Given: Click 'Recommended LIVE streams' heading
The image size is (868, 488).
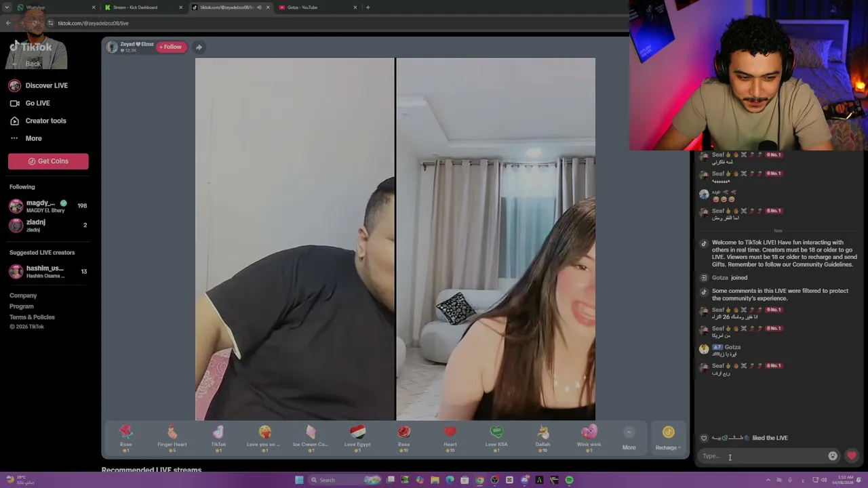Looking at the screenshot, I should click(151, 470).
